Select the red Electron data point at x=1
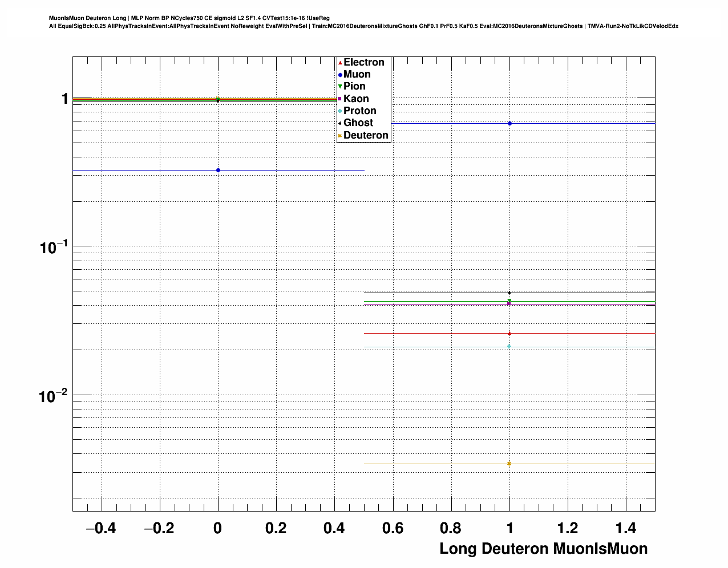The width and height of the screenshot is (728, 568). [509, 333]
